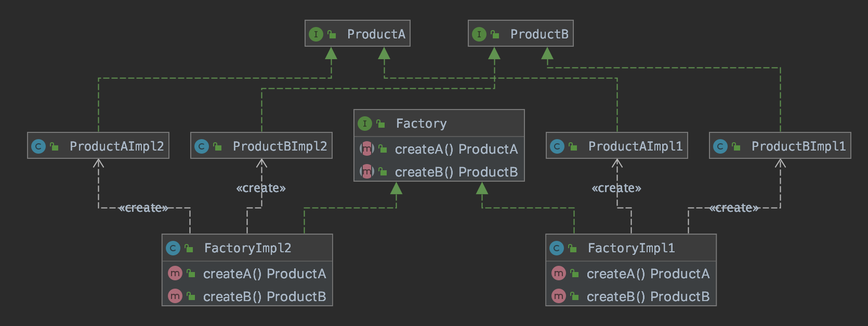The height and width of the screenshot is (326, 868).
Task: Select the Factory interface title
Action: pos(422,124)
